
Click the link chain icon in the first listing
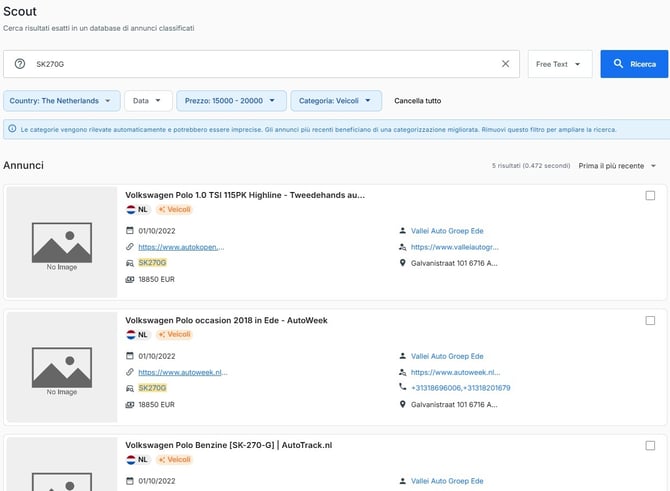130,247
